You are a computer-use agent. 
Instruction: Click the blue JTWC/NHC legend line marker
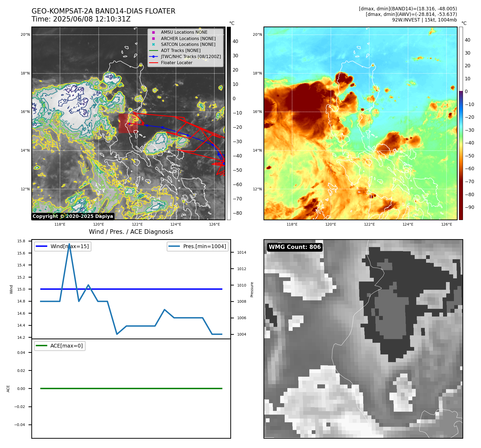click(153, 57)
